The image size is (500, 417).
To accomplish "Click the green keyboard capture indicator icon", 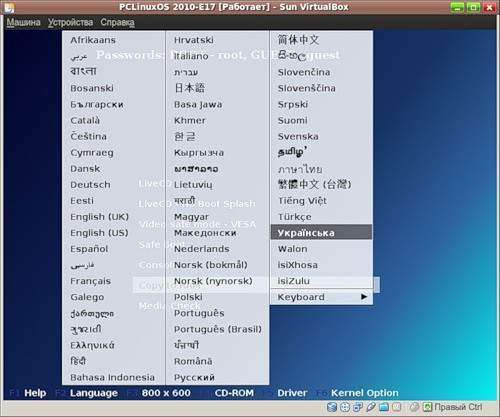I will pyautogui.click(x=427, y=407).
